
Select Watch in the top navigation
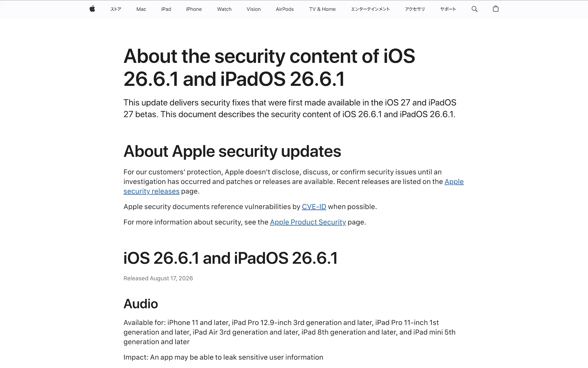pos(224,9)
